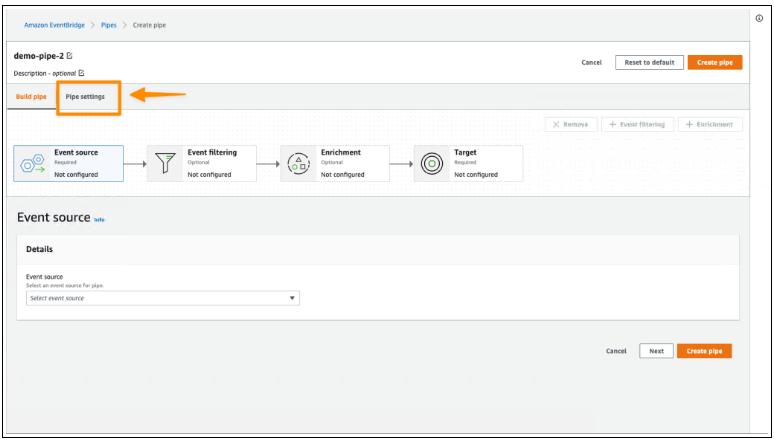774x441 pixels.
Task: Click the + Enrichment toolbar button
Action: (710, 125)
